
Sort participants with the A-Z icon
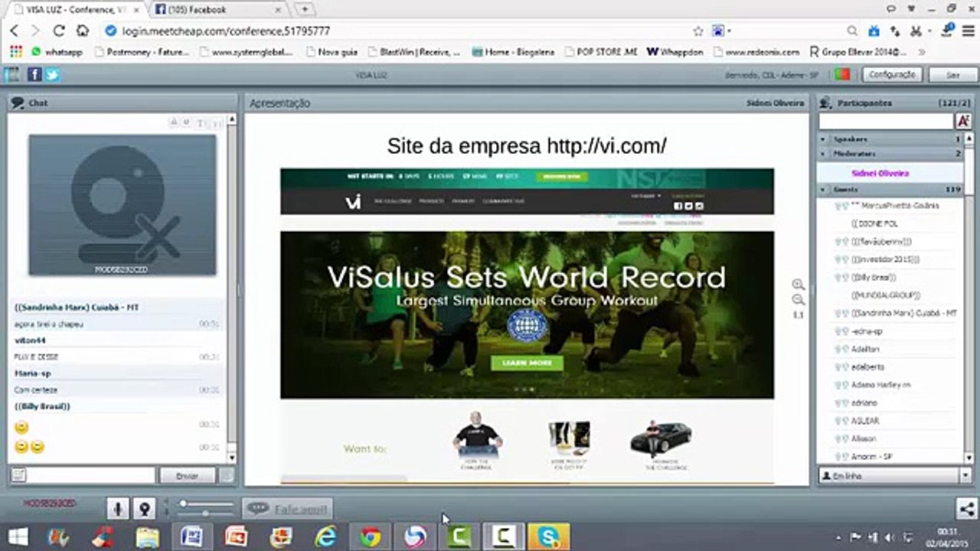[x=963, y=121]
